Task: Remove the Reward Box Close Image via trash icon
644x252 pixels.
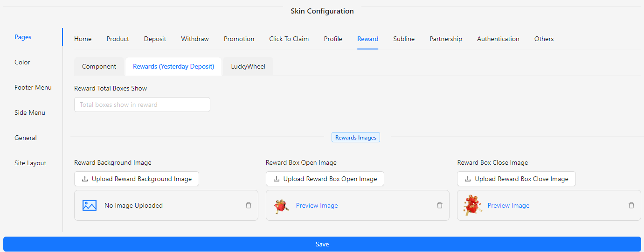Action: pos(631,205)
